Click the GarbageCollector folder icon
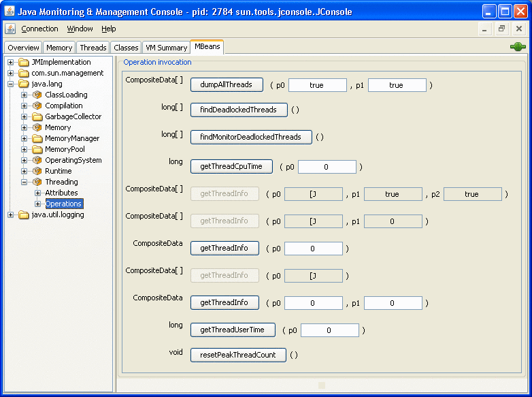The image size is (532, 397). click(x=37, y=116)
